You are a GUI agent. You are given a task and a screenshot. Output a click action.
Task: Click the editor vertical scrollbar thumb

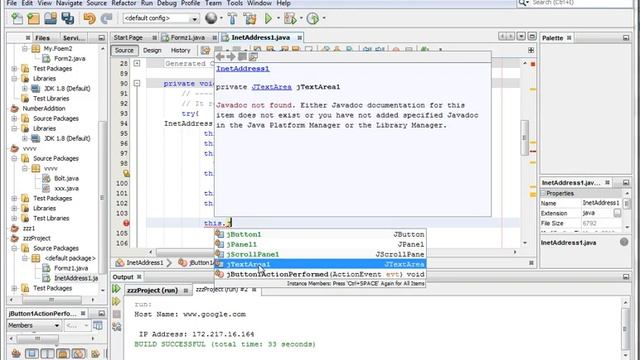coord(524,138)
